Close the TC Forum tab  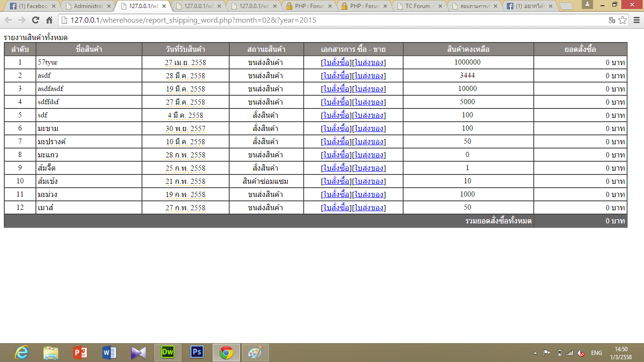coord(439,7)
